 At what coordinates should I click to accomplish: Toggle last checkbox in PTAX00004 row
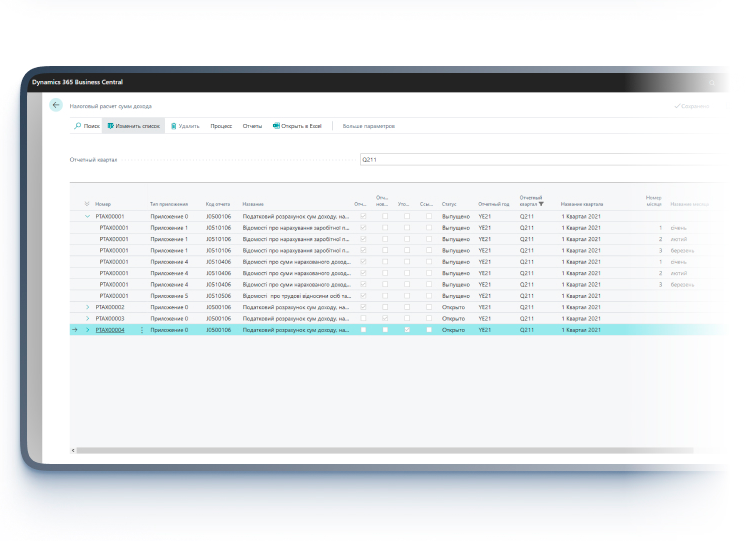pyautogui.click(x=429, y=330)
